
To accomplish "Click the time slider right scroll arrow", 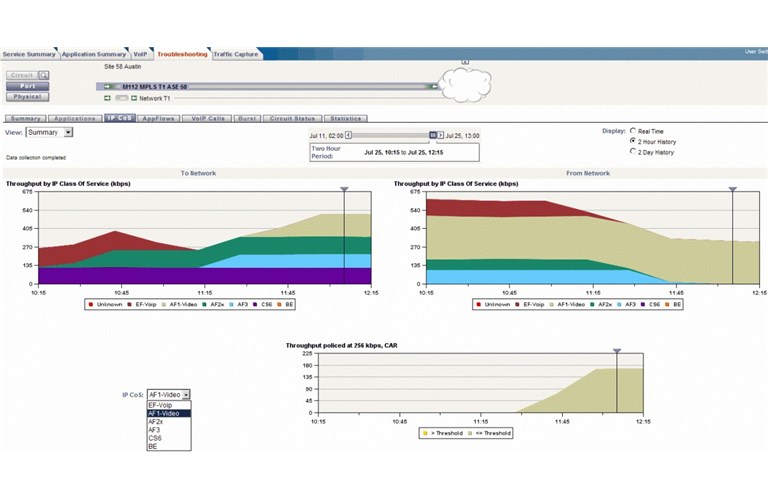I will [x=440, y=135].
